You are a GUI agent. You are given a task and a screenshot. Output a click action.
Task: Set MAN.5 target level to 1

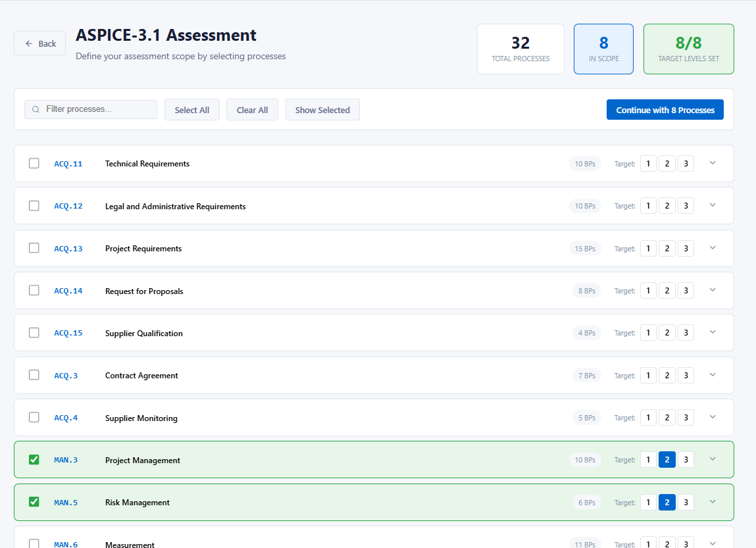point(648,502)
